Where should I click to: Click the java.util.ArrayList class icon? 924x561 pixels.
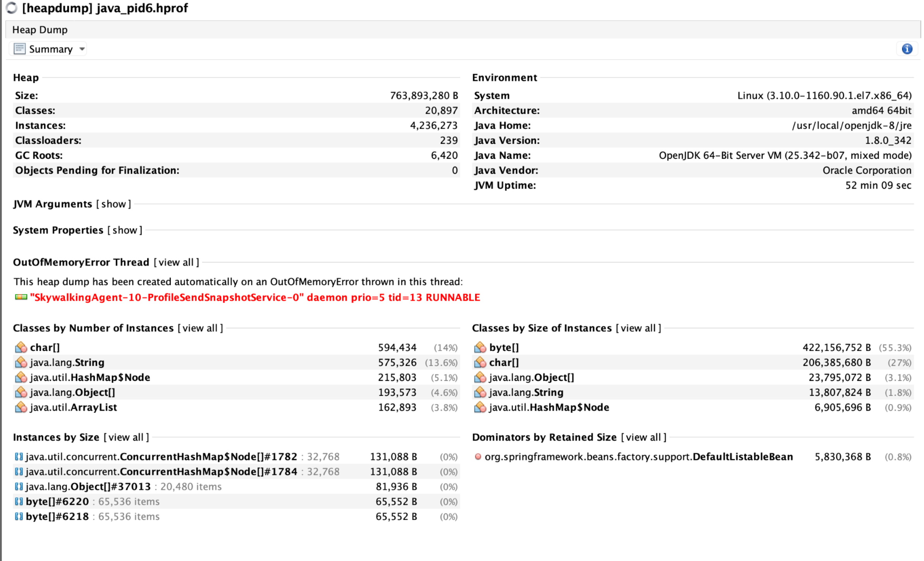click(x=21, y=408)
